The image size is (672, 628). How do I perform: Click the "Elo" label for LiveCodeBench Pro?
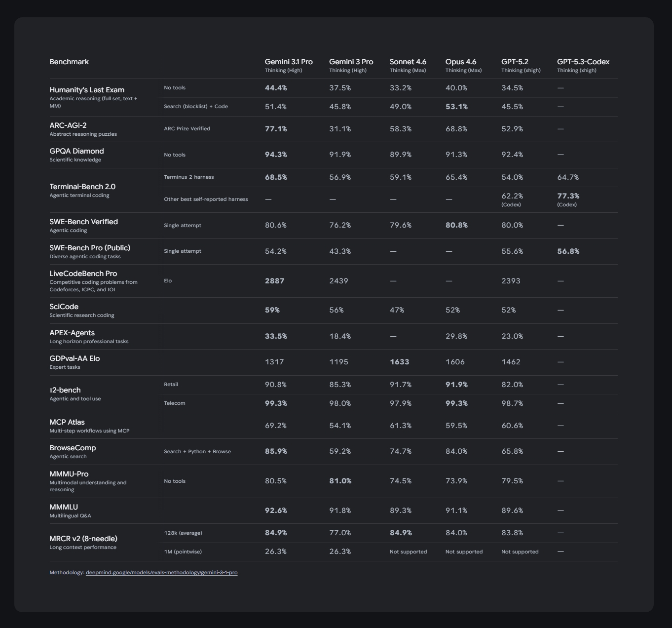pos(168,281)
